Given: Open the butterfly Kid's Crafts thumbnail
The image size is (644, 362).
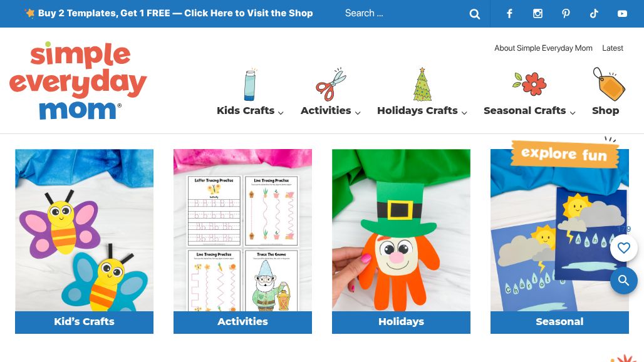Looking at the screenshot, I should tap(84, 230).
